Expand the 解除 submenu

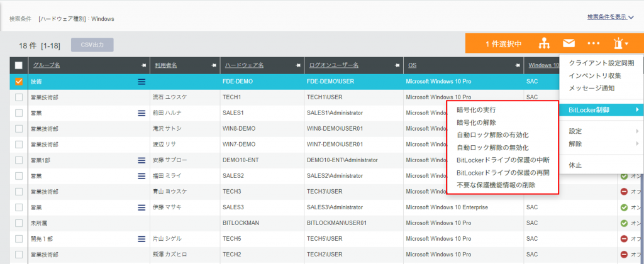pos(602,144)
